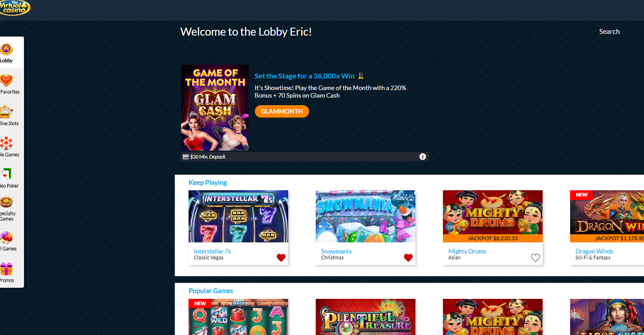Open Favorites heart icon in sidebar
The width and height of the screenshot is (644, 335).
click(7, 80)
